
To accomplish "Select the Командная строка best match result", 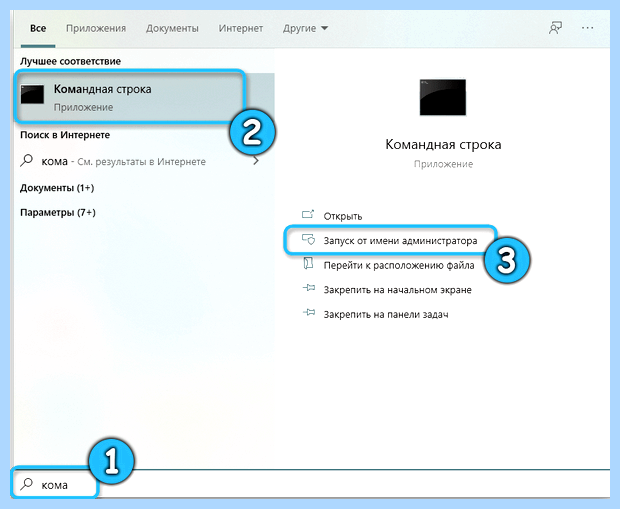I will click(x=144, y=97).
